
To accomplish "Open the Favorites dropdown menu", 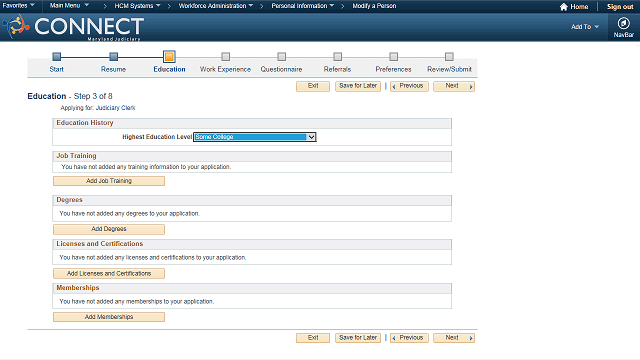I will [18, 6].
